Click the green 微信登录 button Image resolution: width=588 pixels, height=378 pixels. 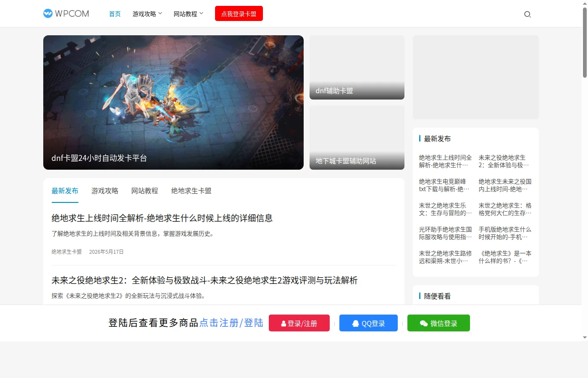438,323
